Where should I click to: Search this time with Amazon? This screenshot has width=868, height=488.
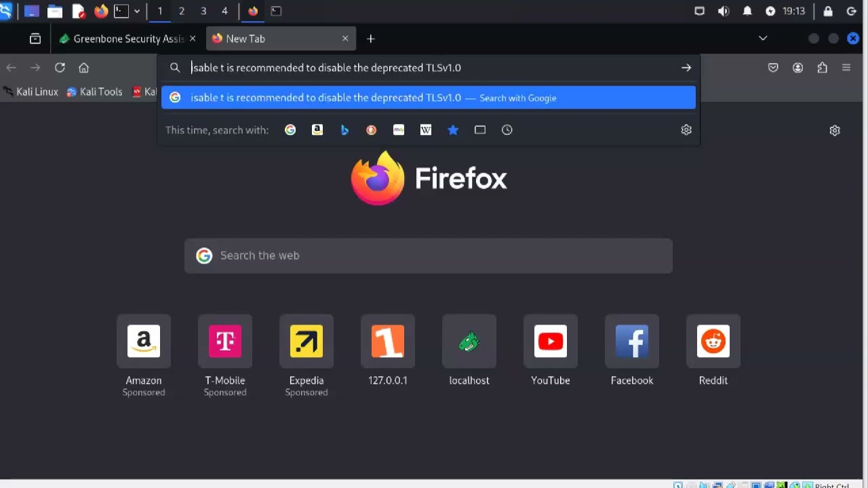pos(317,130)
